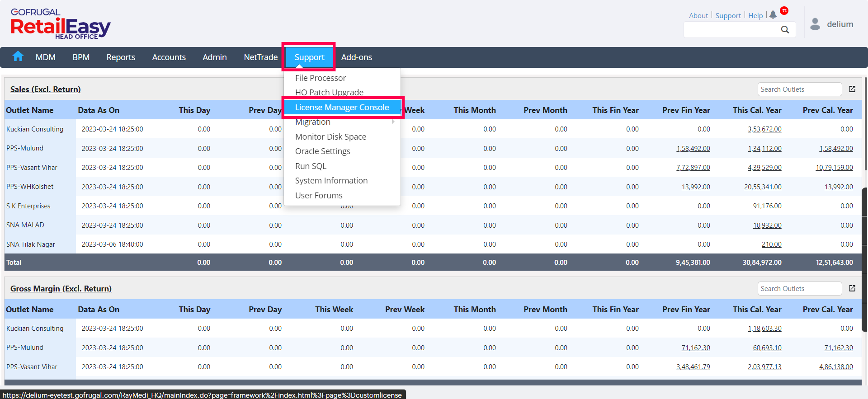Click Gross Margin This Month header
This screenshot has height=399, width=868.
click(475, 310)
